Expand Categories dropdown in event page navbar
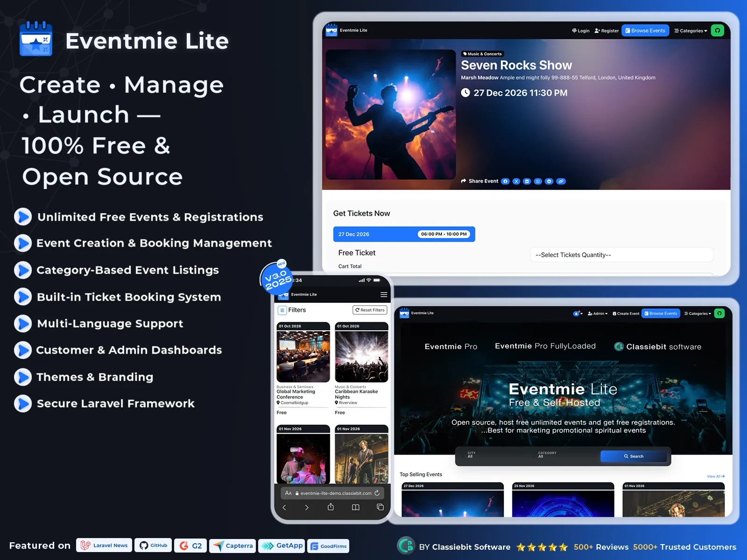747x560 pixels. tap(691, 31)
